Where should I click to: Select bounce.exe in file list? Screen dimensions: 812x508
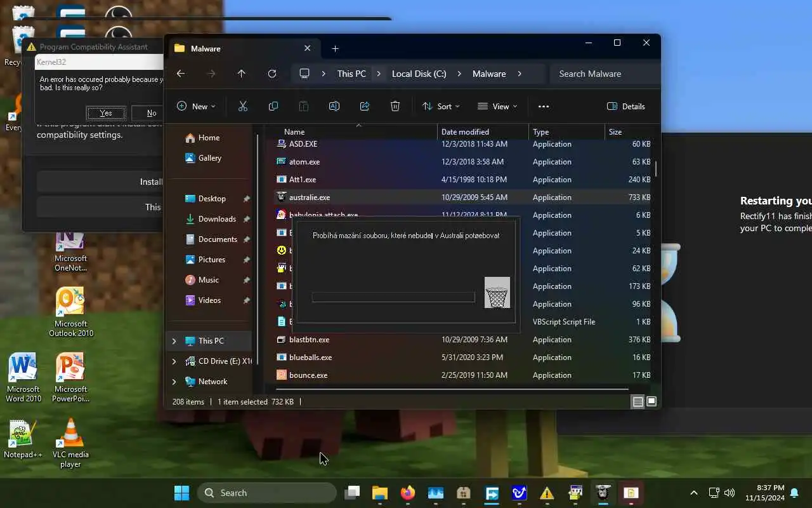(464, 375)
